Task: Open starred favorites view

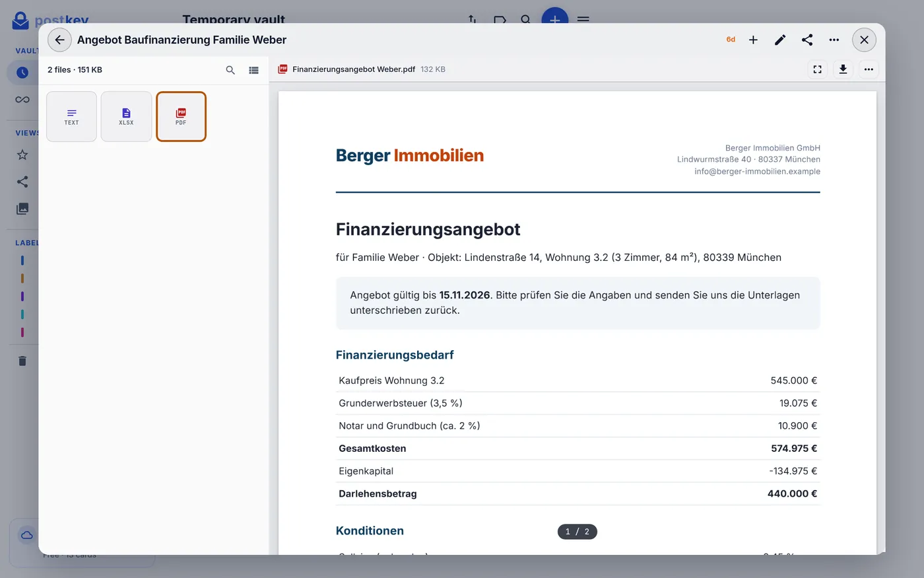Action: click(22, 155)
